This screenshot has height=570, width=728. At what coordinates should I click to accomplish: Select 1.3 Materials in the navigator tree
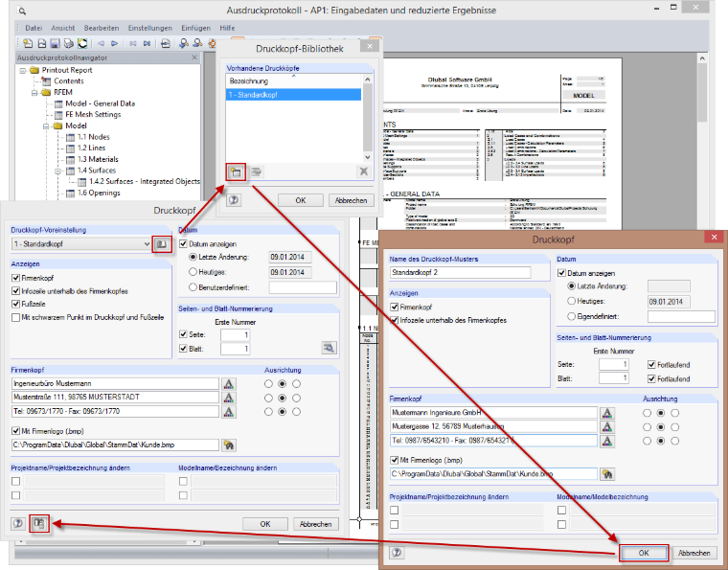pyautogui.click(x=98, y=159)
